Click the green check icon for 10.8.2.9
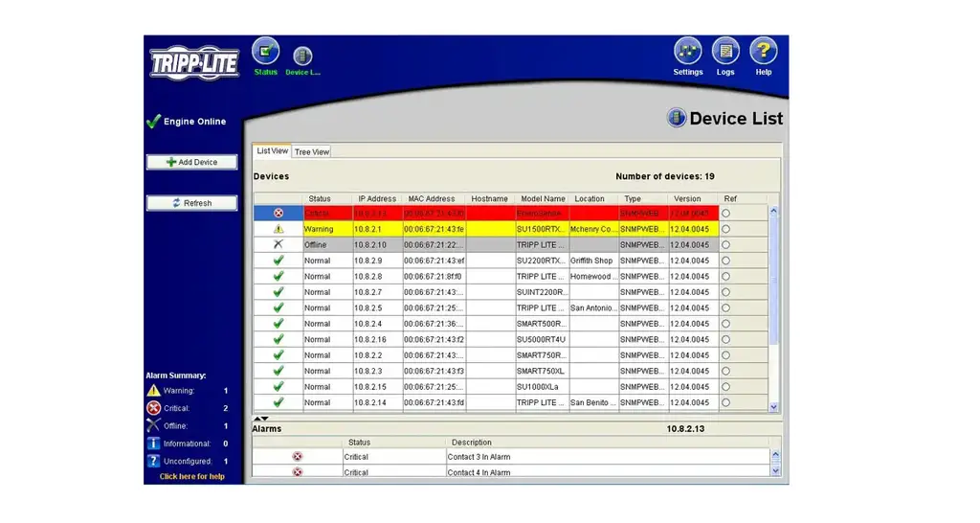 point(278,261)
